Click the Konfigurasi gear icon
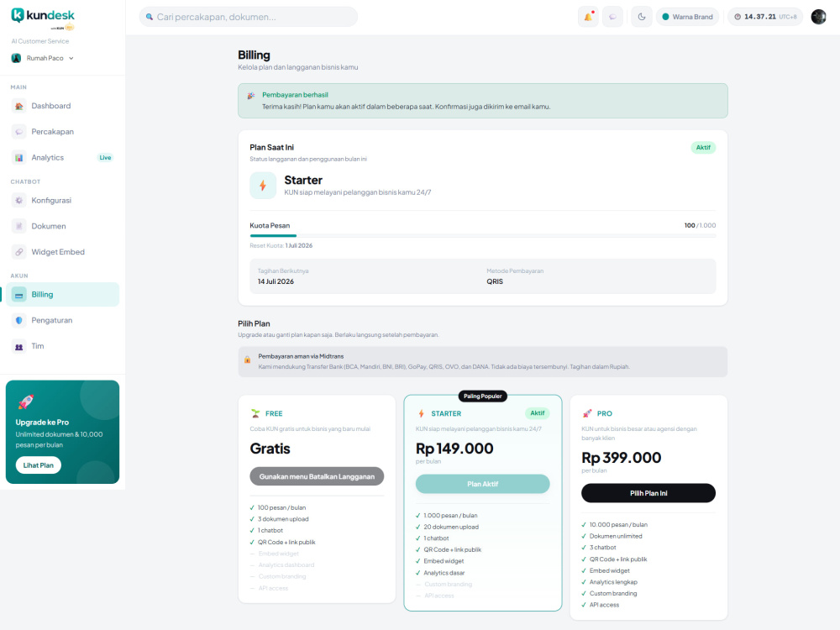Screen dimensions: 840x630 [x=18, y=201]
